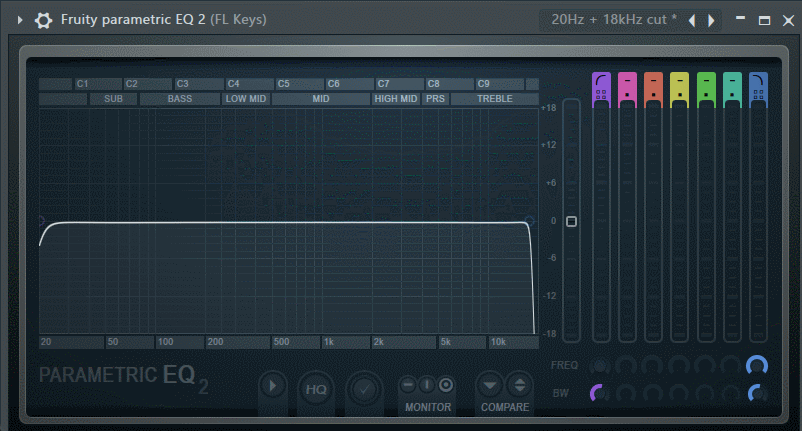The image size is (802, 431).
Task: Click the band 1 token at graph left edge
Action: (41, 221)
